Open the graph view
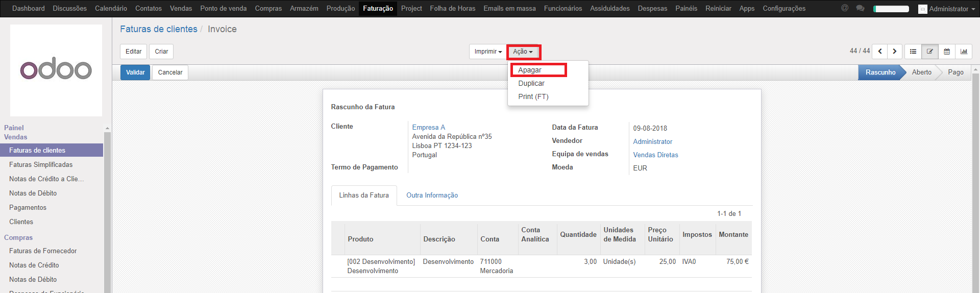 pos(964,52)
